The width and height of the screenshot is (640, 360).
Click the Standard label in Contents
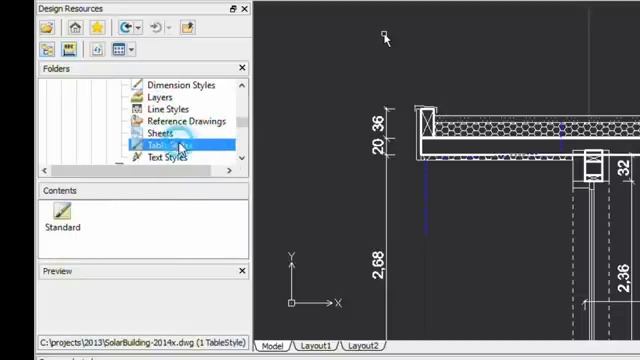click(62, 227)
